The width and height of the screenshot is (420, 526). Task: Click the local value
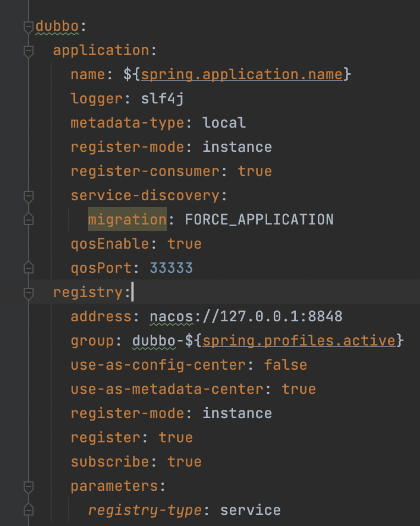(224, 123)
